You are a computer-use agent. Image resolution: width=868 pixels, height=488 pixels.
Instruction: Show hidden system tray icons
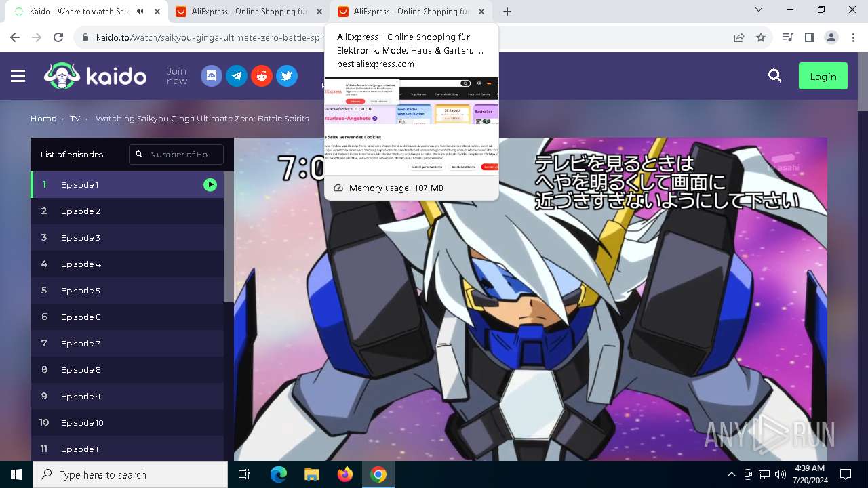pos(731,474)
